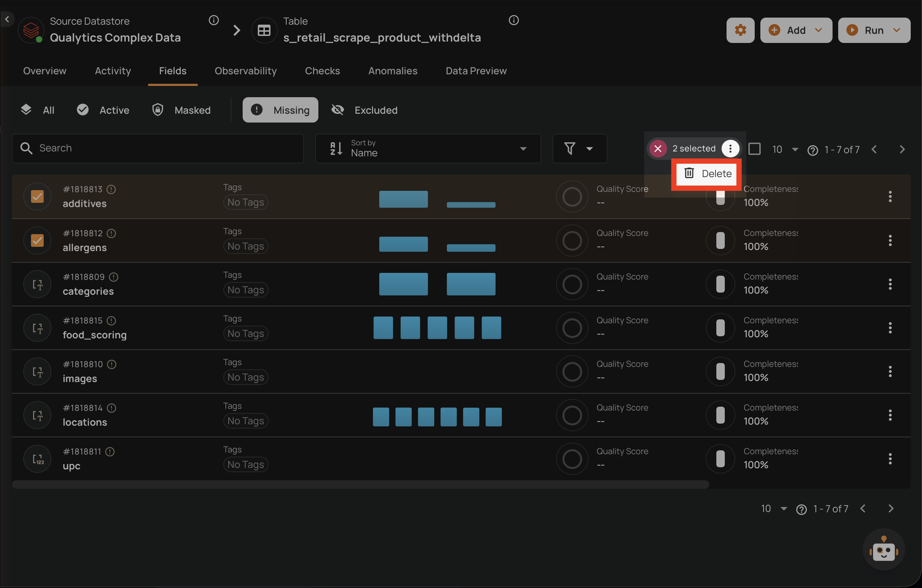Select Delete from the popup menu
Viewport: 922px width, 588px height.
click(708, 174)
